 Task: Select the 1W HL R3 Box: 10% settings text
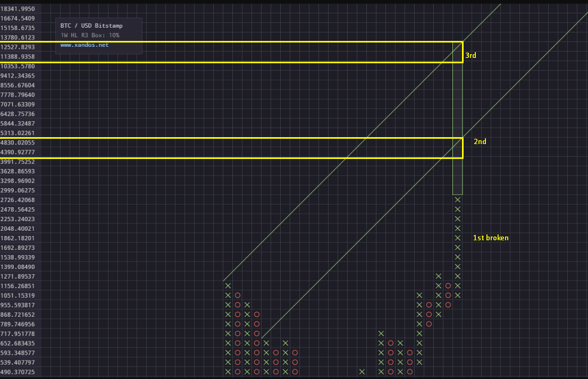pyautogui.click(x=90, y=35)
